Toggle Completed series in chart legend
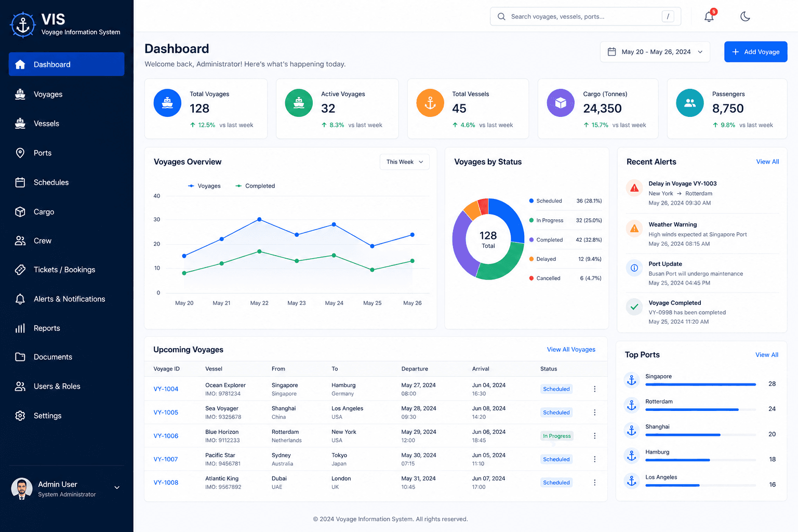This screenshot has width=798, height=532. [255, 186]
